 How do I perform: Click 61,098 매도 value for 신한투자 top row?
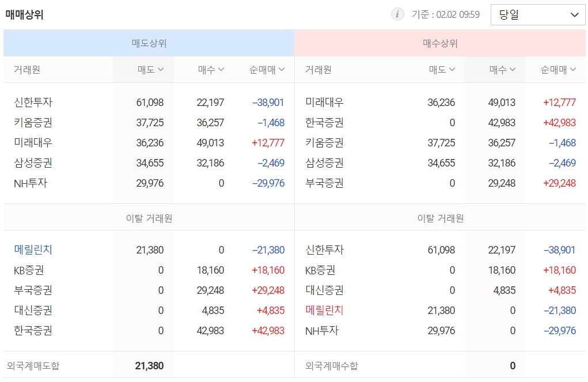coord(150,103)
